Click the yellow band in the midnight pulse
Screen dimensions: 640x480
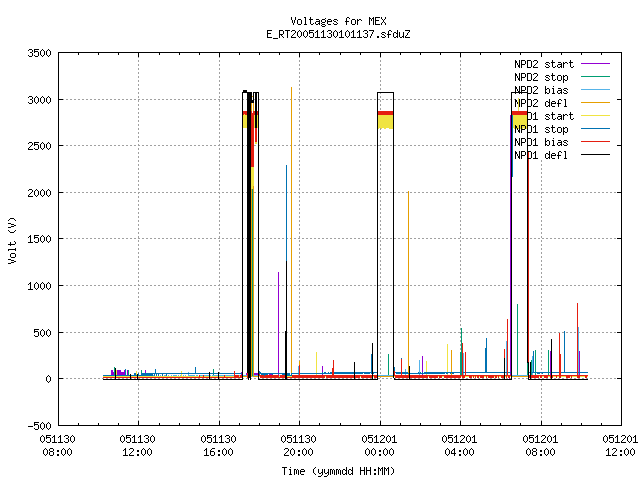385,122
